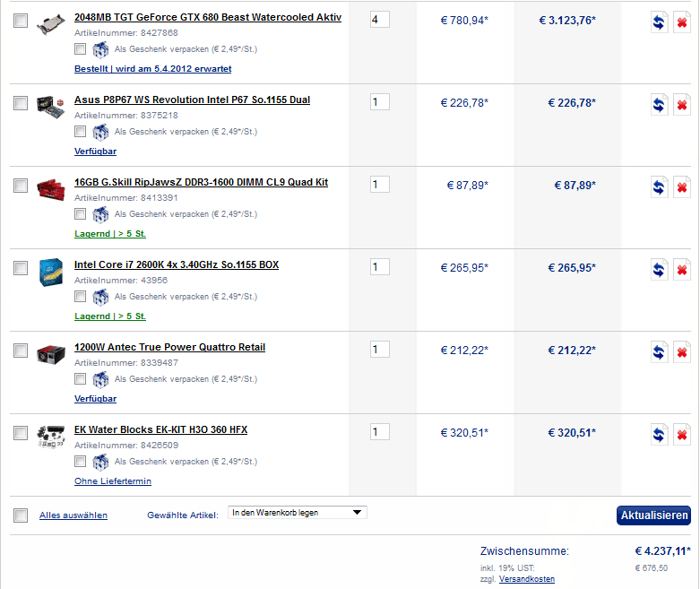700x589 pixels.
Task: Click refresh icon for Antec True Power row
Action: 659,352
